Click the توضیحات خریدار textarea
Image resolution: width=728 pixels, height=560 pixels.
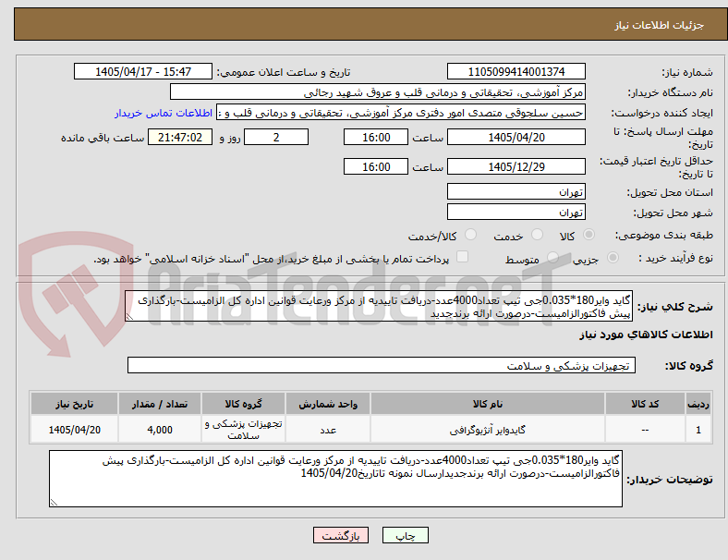coord(335,479)
